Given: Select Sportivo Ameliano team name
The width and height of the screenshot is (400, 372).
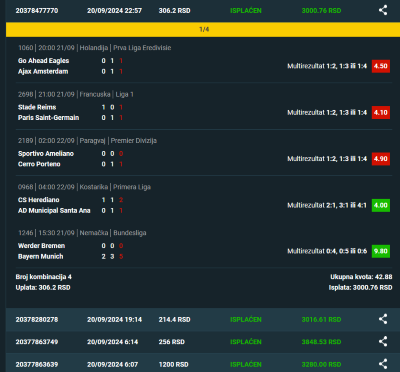Looking at the screenshot, I should (x=46, y=153).
